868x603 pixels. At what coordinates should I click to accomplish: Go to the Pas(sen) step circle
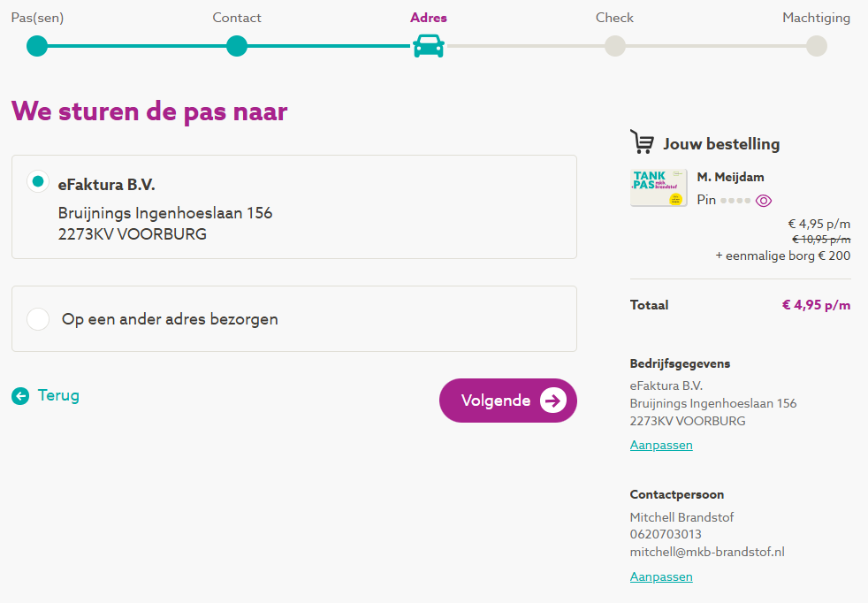[36, 46]
